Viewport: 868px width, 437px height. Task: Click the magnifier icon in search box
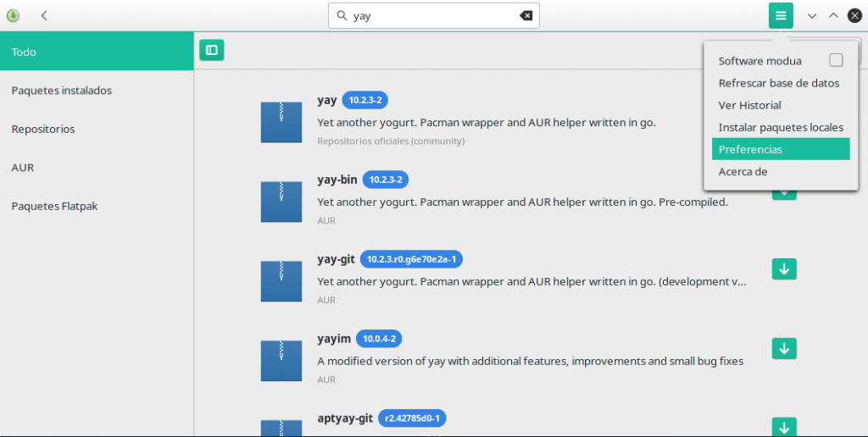click(342, 15)
